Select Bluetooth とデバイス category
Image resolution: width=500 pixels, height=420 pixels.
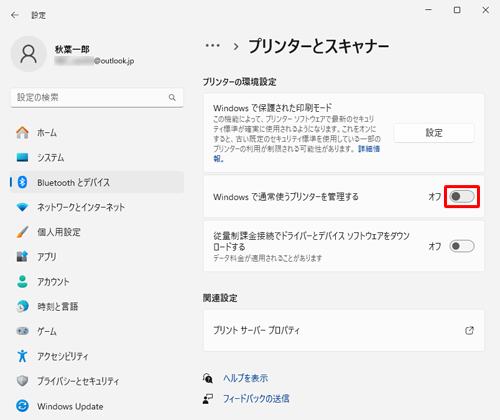(97, 182)
